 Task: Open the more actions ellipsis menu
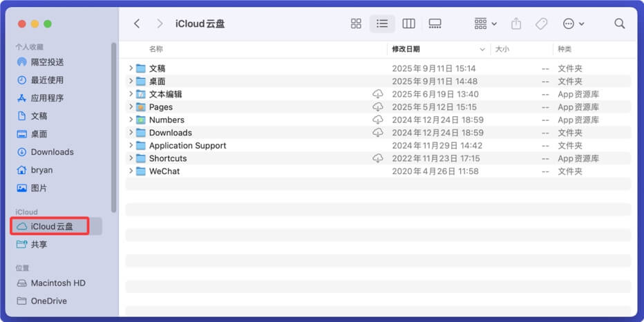tap(573, 23)
